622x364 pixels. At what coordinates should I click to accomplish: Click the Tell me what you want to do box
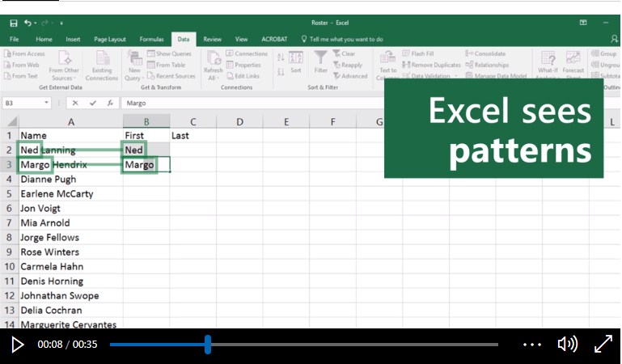[x=342, y=40]
